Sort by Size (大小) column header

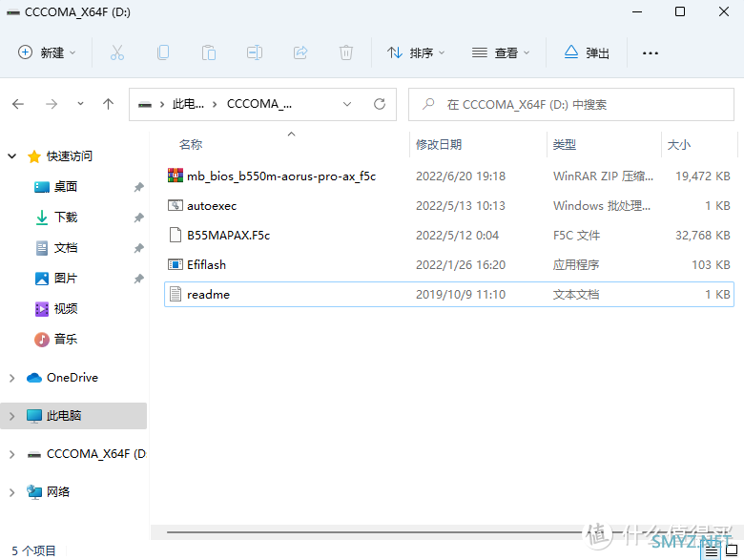pos(679,145)
